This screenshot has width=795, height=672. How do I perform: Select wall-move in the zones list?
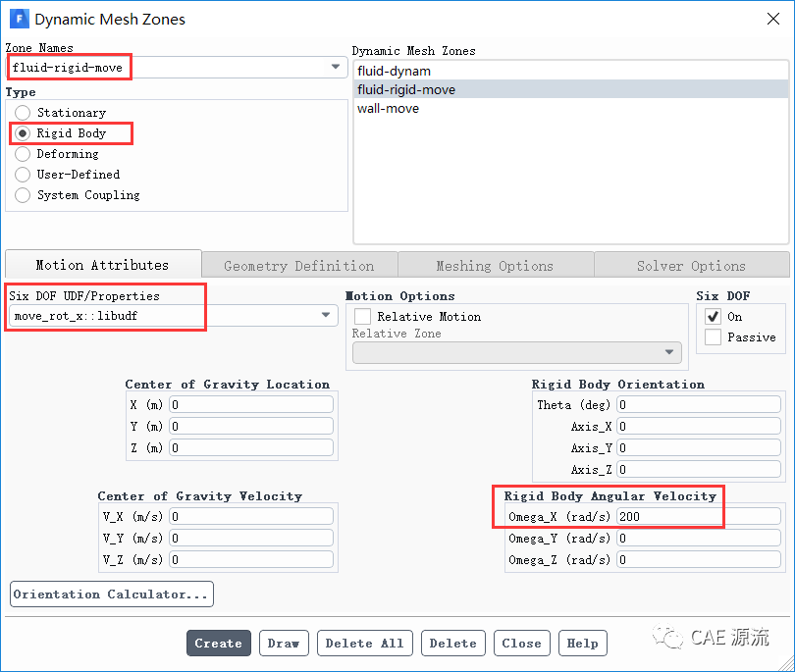tap(388, 108)
